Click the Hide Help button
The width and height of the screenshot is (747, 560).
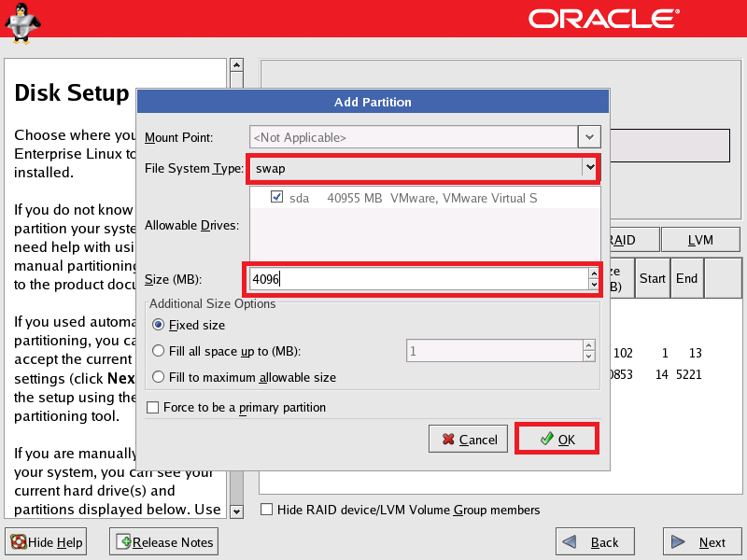point(46,542)
